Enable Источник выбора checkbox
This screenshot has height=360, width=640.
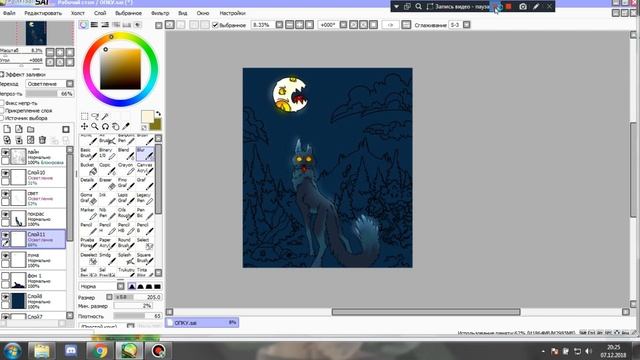(x=2, y=118)
